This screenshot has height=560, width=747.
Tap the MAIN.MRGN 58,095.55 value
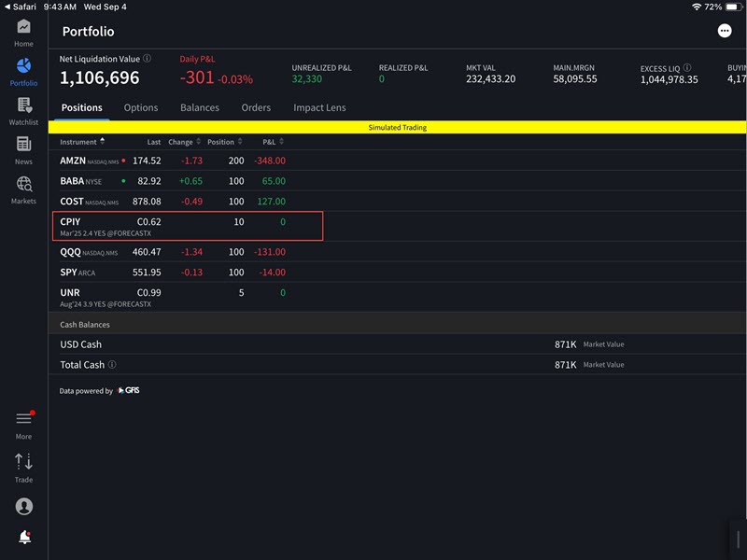pos(574,79)
